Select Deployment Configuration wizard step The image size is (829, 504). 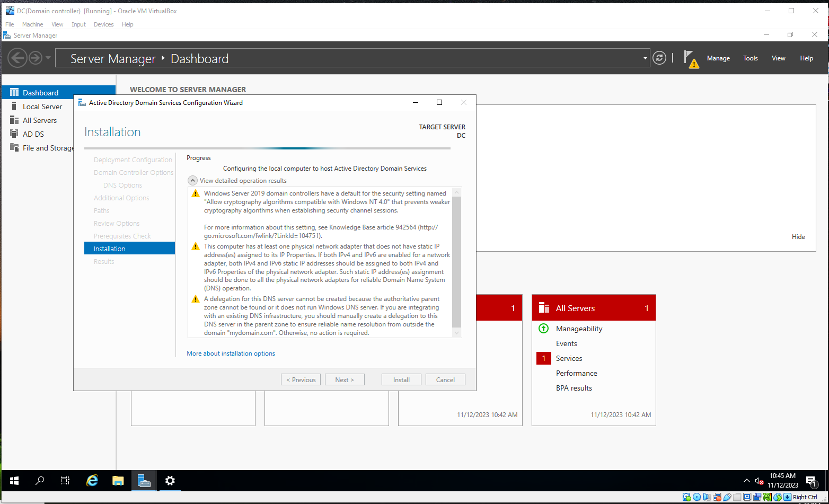pyautogui.click(x=133, y=160)
